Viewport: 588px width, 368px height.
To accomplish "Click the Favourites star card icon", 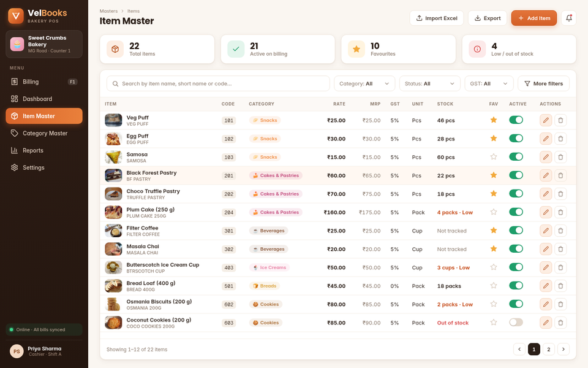I will [x=356, y=49].
